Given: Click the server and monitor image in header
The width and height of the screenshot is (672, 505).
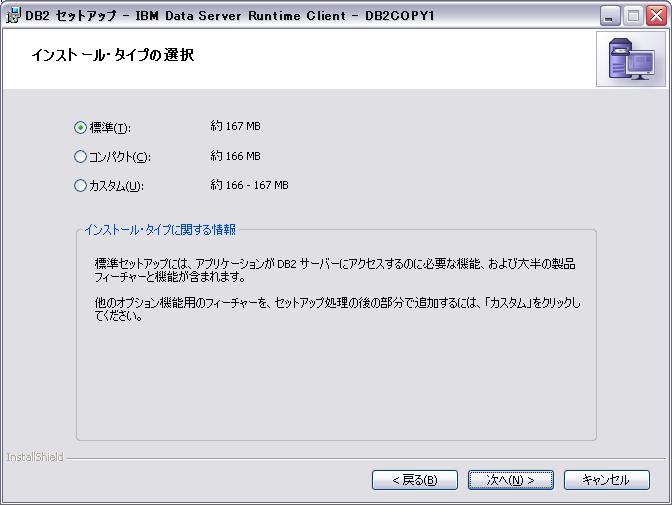Looking at the screenshot, I should 631,59.
